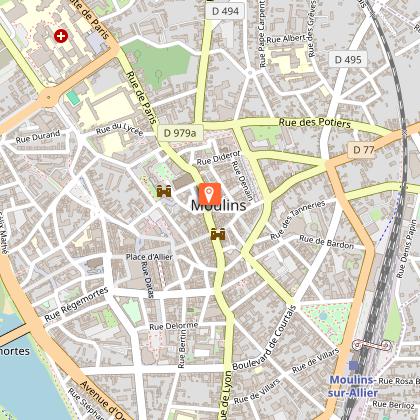420x420 pixels.
Task: Click the Moulins city name label
Action: [219, 206]
